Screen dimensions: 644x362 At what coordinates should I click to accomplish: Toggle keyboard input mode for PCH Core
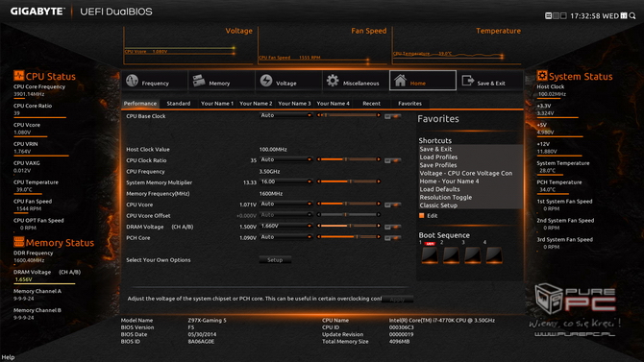pyautogui.click(x=392, y=238)
